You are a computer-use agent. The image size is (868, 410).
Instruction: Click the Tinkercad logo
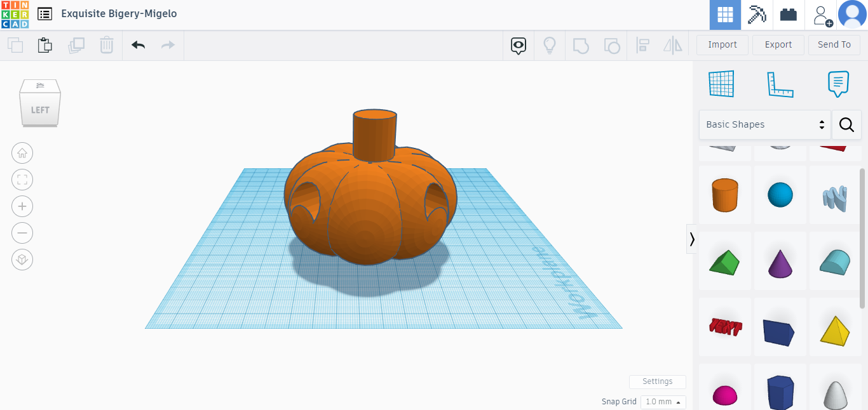(15, 15)
